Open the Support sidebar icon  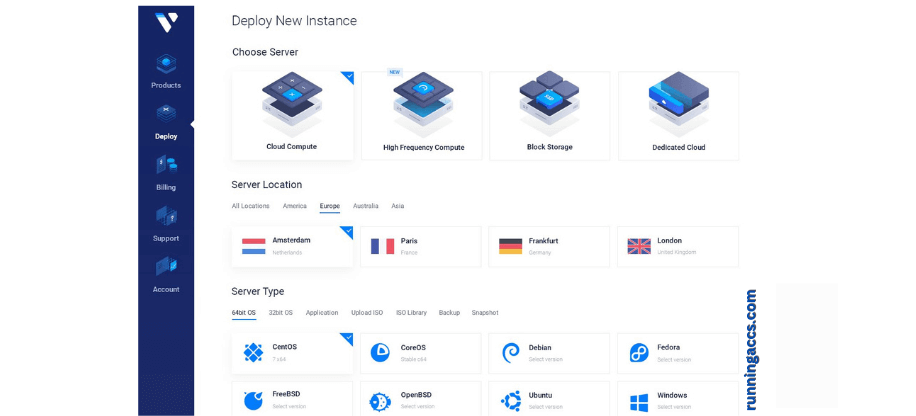(166, 216)
